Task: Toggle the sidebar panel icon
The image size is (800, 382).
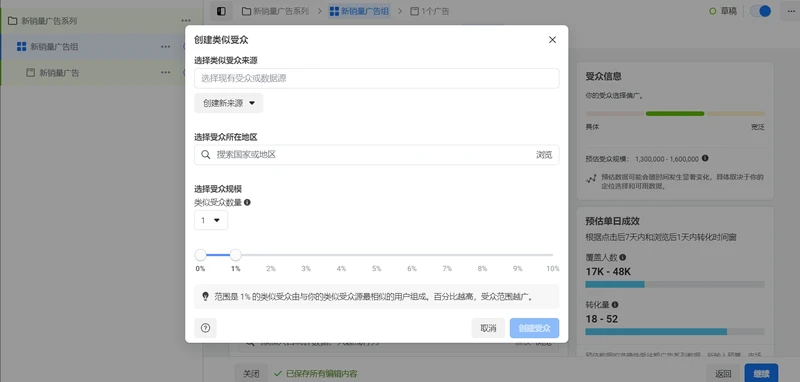Action: (221, 11)
